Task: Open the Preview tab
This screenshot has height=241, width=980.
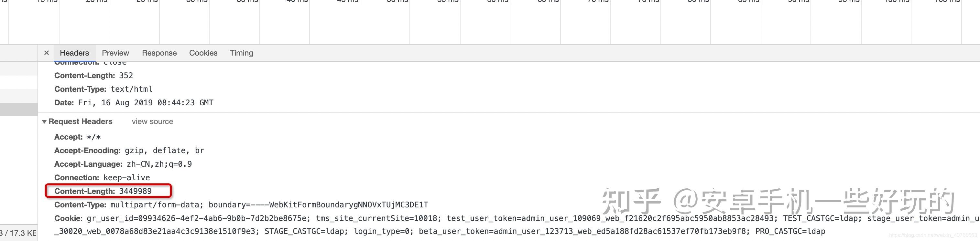Action: pyautogui.click(x=115, y=53)
